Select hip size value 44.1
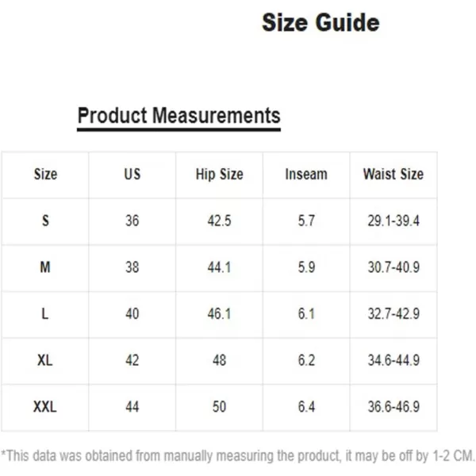Screen dimensions: 476x476 click(219, 267)
